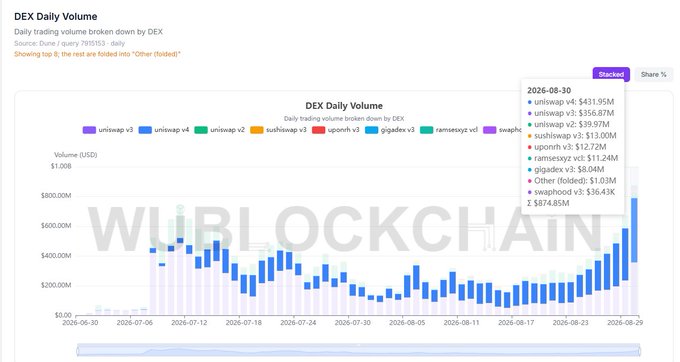
Task: Click the $1.00B y-axis label
Action: pyautogui.click(x=61, y=166)
